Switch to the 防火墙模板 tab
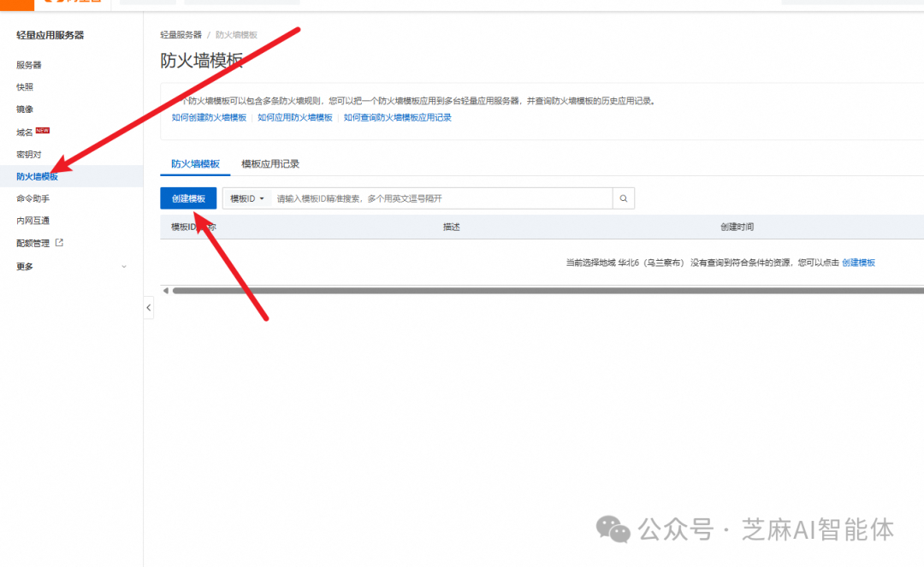924x567 pixels. click(195, 163)
